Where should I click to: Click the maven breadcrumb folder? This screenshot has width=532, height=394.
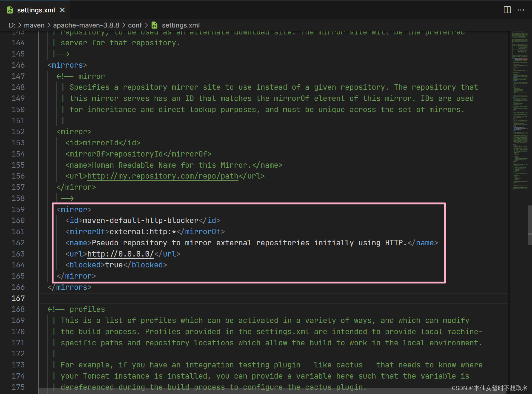34,25
